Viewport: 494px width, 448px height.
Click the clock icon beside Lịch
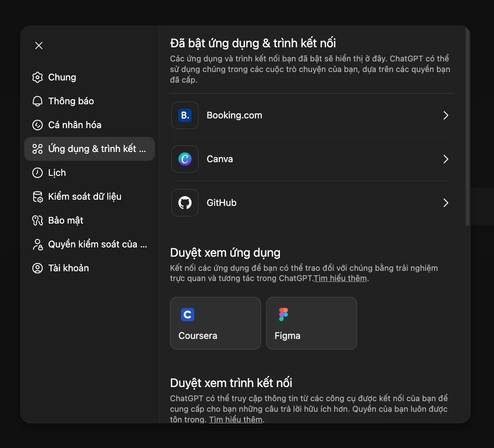click(x=38, y=173)
